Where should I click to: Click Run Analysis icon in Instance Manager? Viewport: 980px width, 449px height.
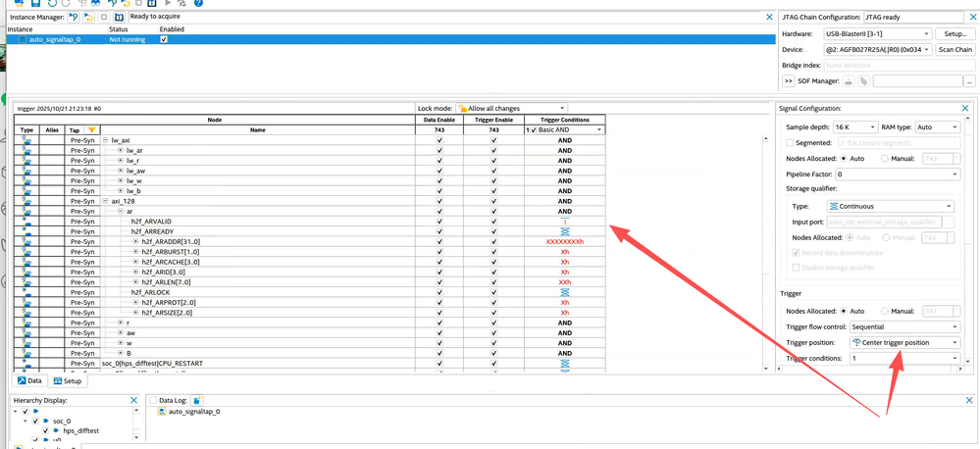click(x=74, y=17)
